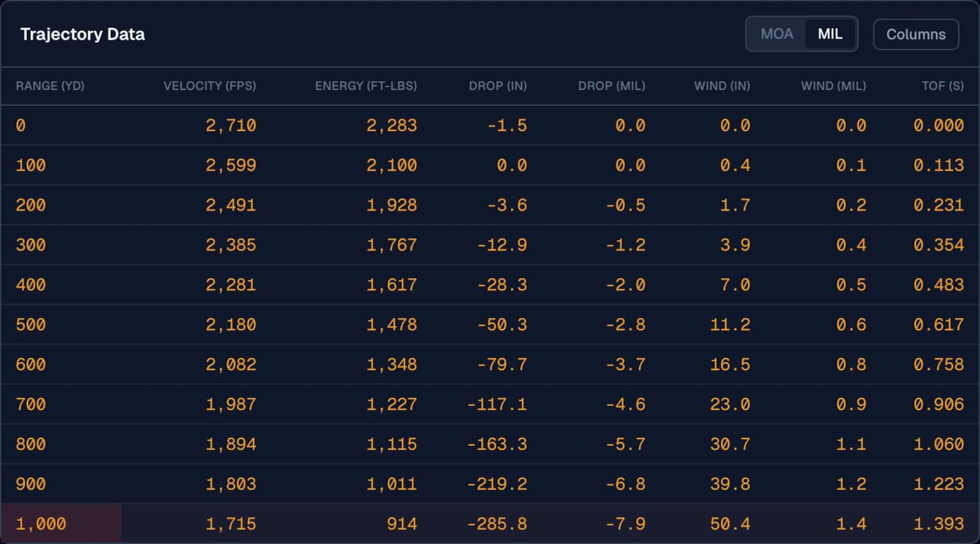980x544 pixels.
Task: Click the WIND (IN) column header
Action: pyautogui.click(x=722, y=86)
